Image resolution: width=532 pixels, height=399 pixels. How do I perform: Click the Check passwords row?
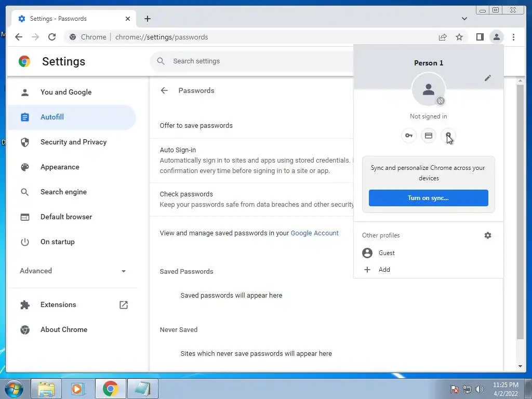point(251,199)
